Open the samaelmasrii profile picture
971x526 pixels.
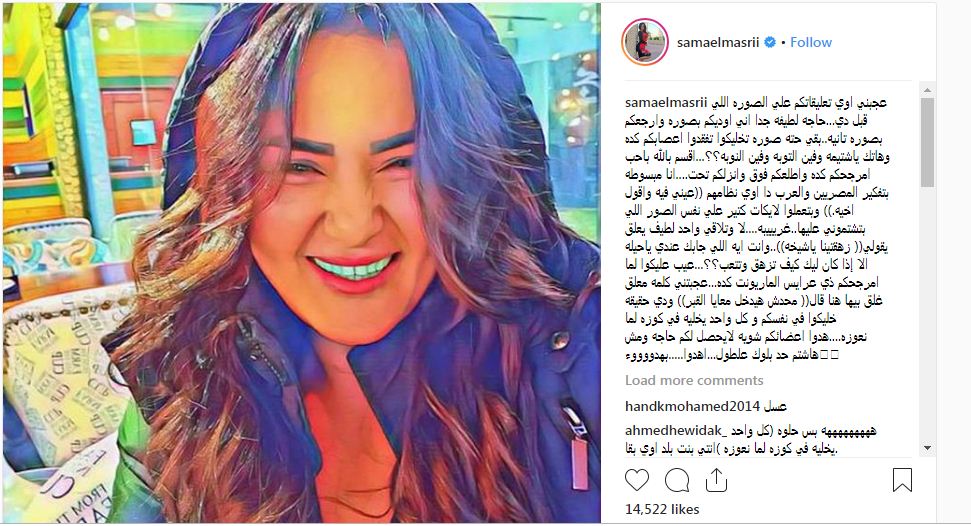645,42
